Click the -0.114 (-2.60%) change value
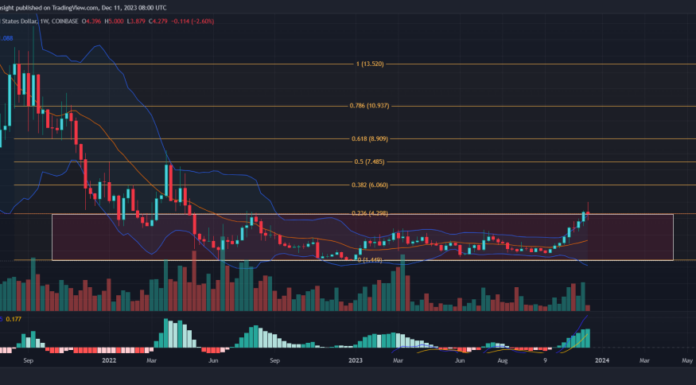This screenshot has width=696, height=385. 193,21
